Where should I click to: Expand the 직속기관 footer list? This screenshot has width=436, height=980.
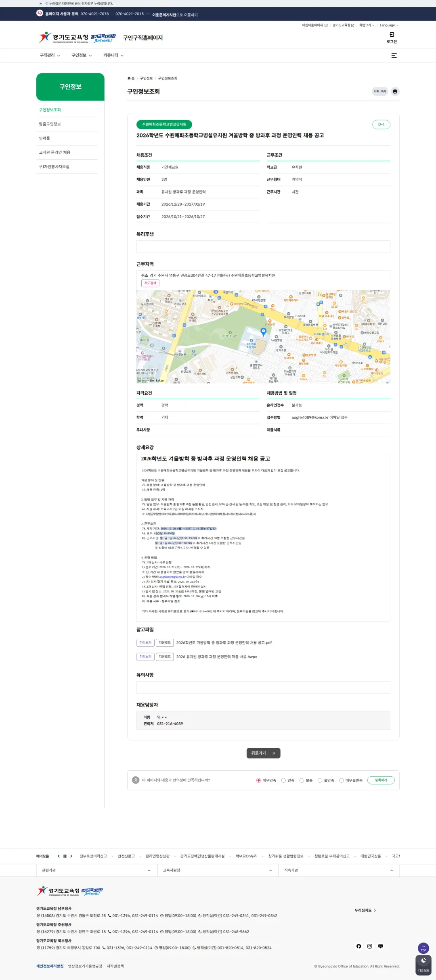coord(339,870)
